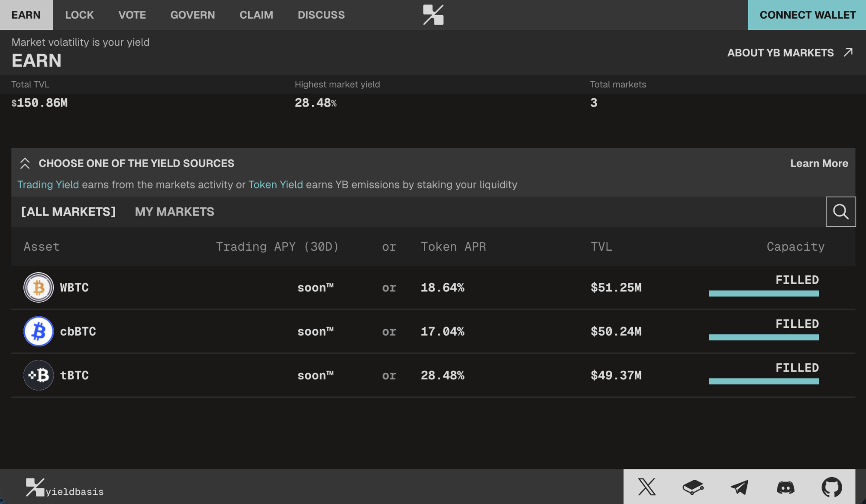This screenshot has width=866, height=504.
Task: Click the tBTC coin icon
Action: (39, 375)
